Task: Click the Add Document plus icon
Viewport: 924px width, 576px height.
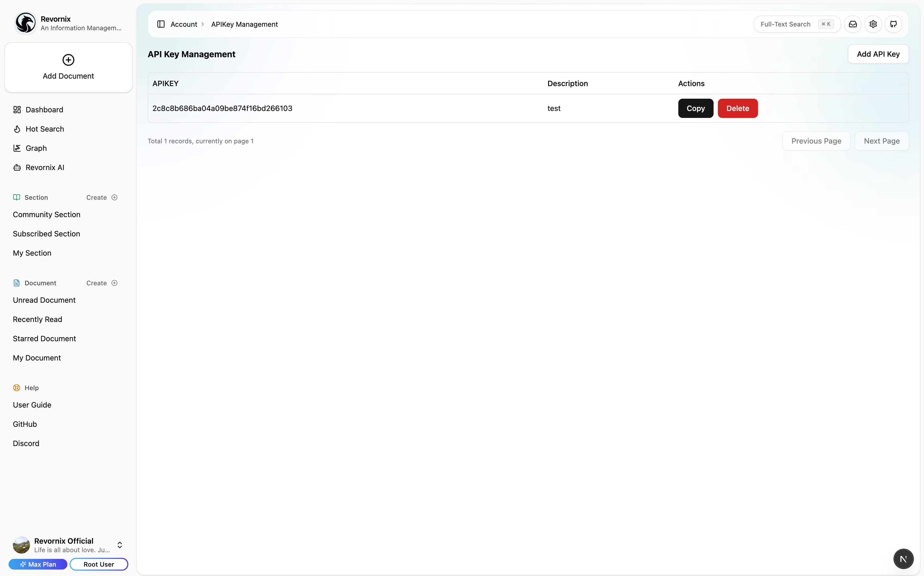Action: click(68, 60)
